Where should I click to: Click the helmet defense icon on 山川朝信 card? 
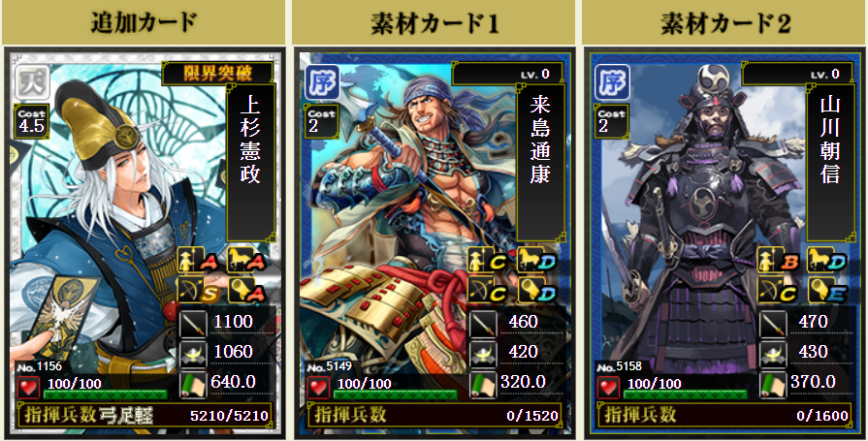[x=773, y=354]
